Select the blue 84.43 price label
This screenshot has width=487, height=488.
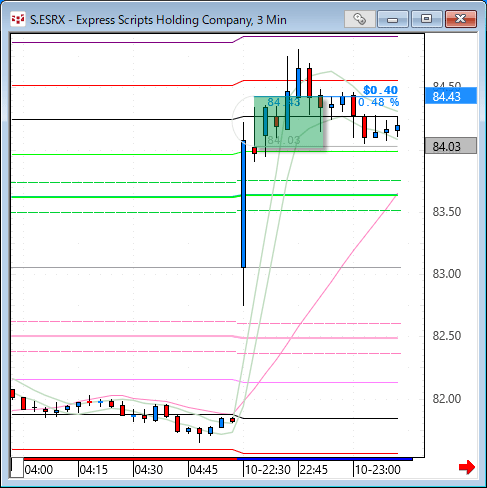[451, 96]
